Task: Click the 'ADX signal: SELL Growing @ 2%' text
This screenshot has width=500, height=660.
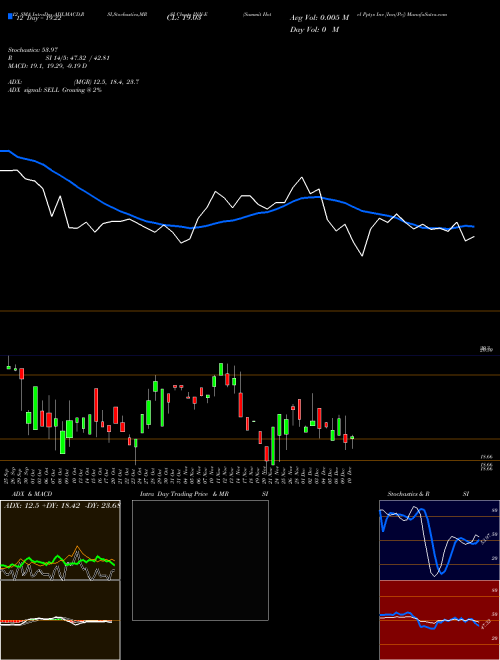Action: [55, 90]
